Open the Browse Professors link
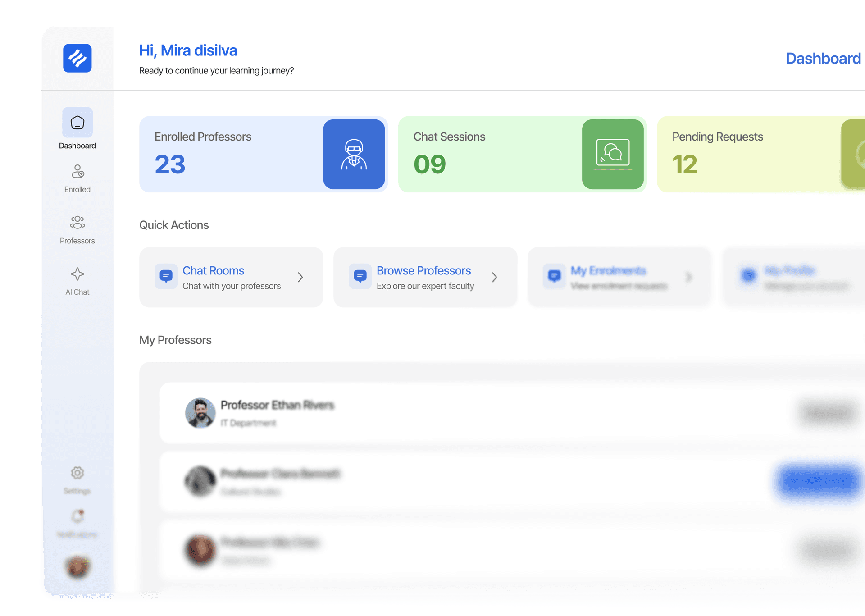 (x=423, y=270)
